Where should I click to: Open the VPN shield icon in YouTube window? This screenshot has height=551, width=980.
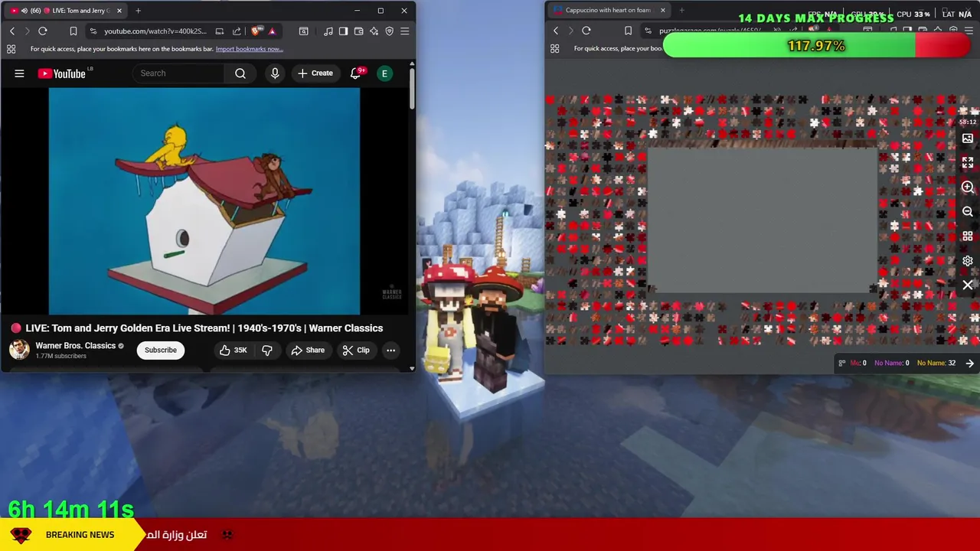(x=389, y=31)
